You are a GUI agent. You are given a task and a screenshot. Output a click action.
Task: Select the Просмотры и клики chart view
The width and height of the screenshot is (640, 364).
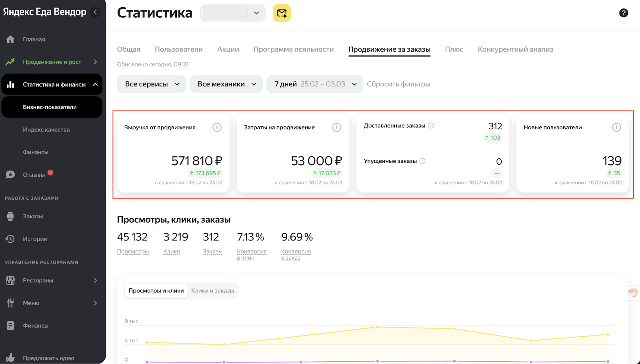(x=156, y=291)
